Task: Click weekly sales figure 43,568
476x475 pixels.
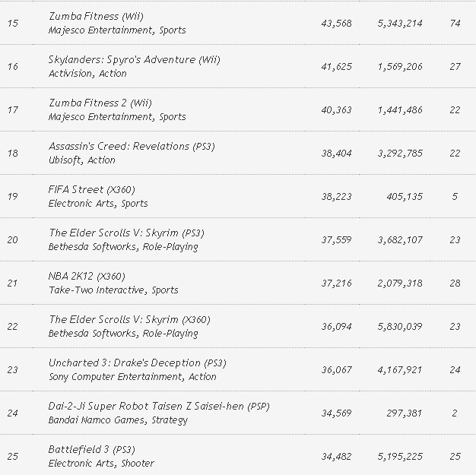Action: 336,23
